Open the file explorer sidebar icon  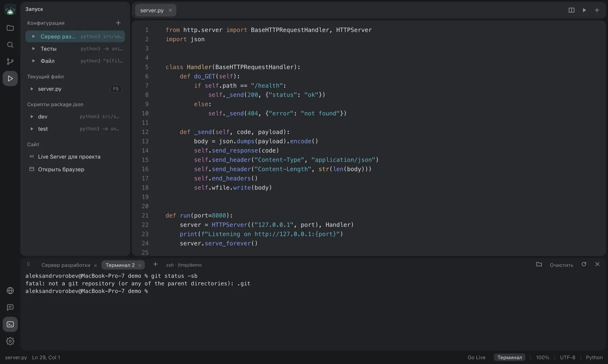pos(10,28)
